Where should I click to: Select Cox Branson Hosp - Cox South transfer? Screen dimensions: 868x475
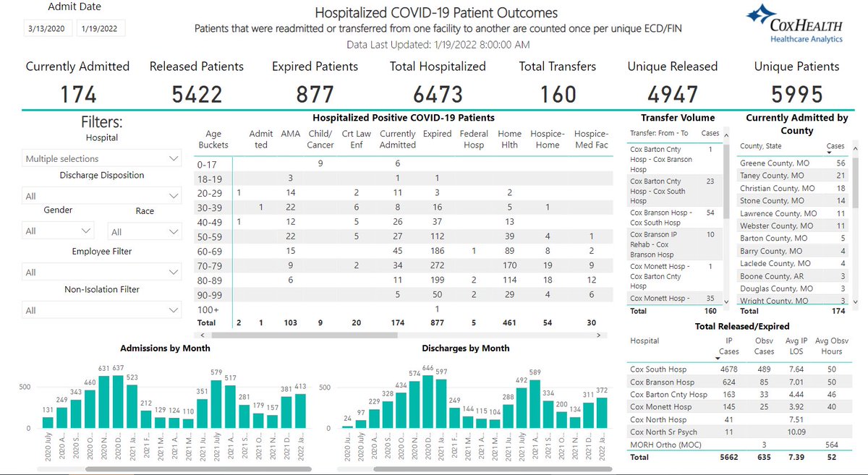click(674, 218)
